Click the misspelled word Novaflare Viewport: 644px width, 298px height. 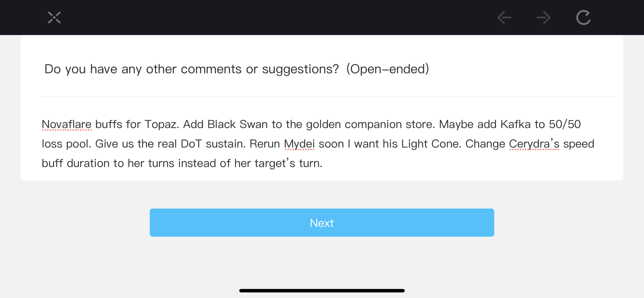click(67, 124)
